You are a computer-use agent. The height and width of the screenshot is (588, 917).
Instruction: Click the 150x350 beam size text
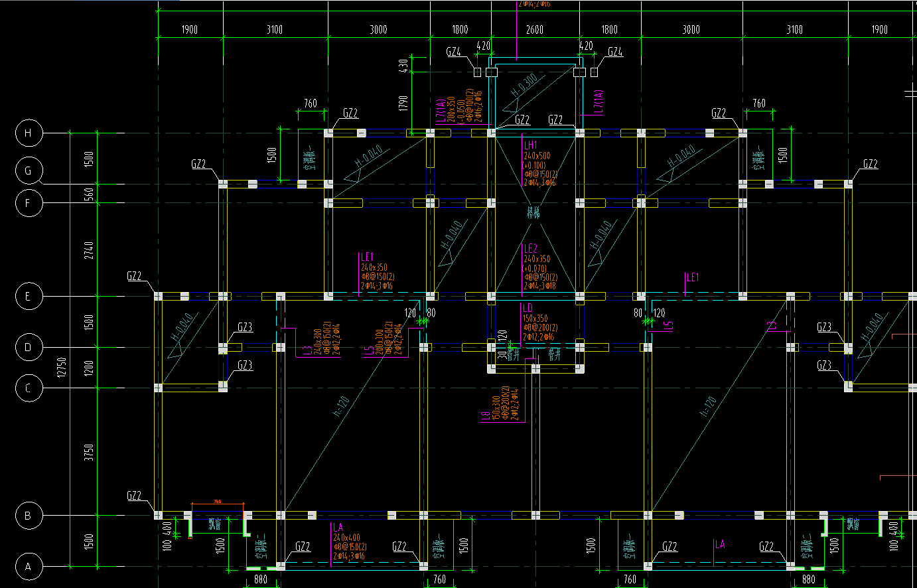pyautogui.click(x=535, y=319)
